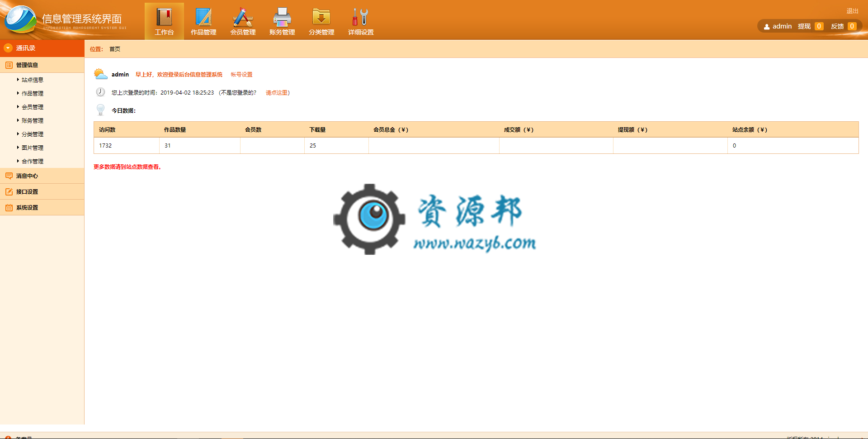Open the 管理信息 sidebar section
868x439 pixels.
click(x=42, y=65)
